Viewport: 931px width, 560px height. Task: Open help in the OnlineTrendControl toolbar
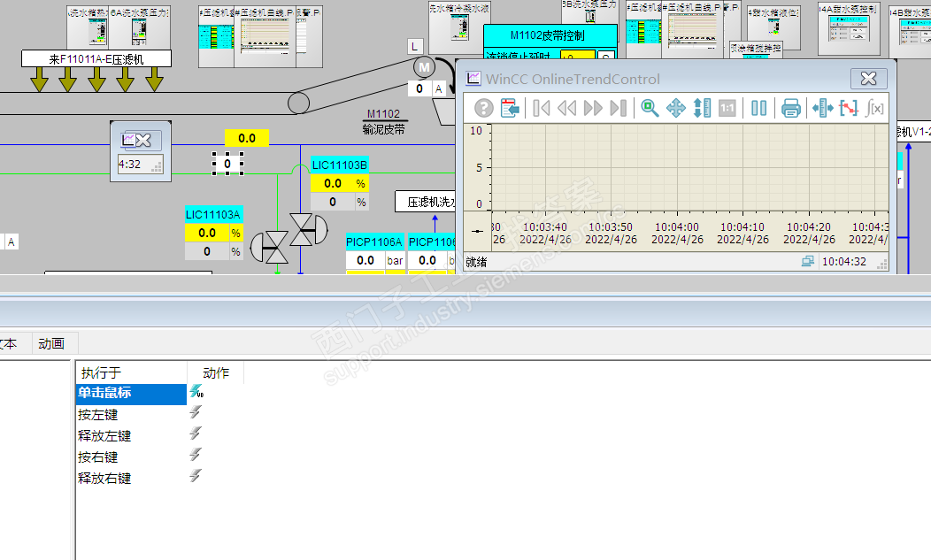coord(483,108)
